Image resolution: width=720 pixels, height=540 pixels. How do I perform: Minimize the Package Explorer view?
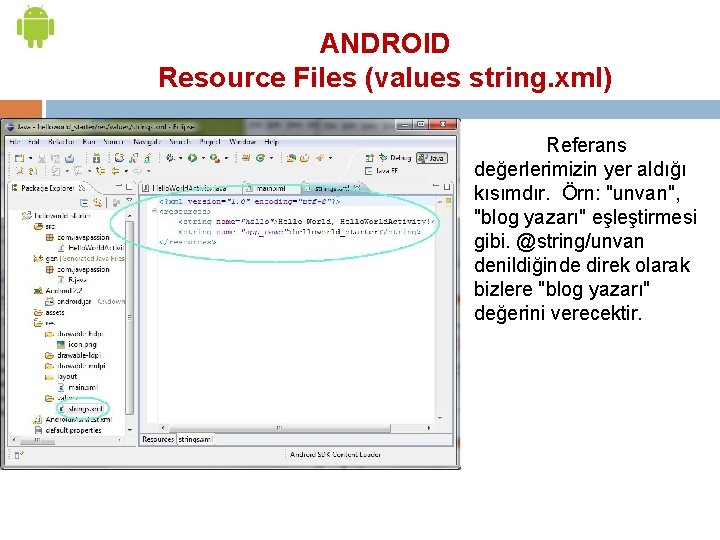pos(119,187)
